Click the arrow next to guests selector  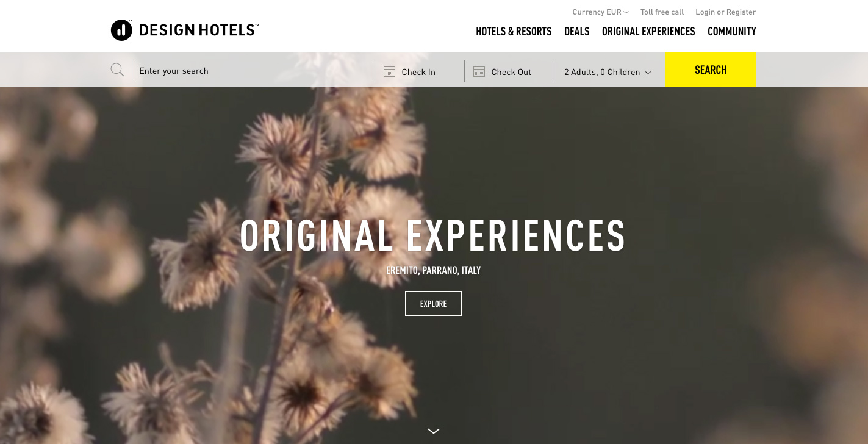click(648, 73)
